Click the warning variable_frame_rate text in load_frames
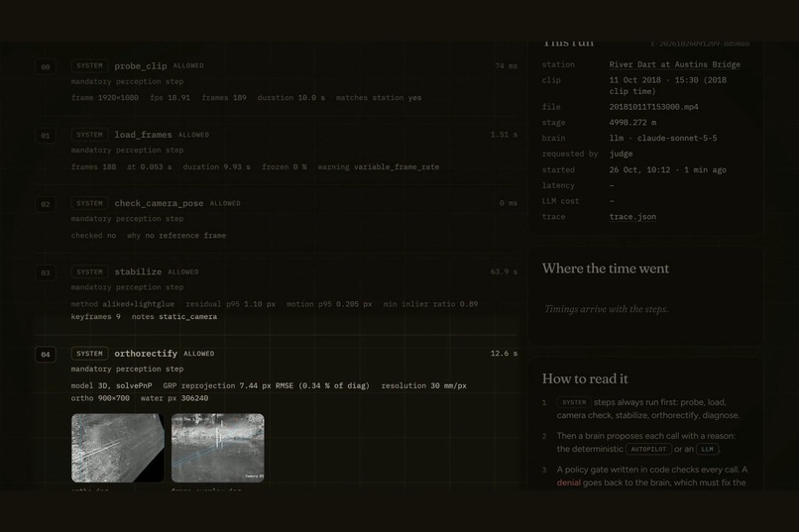799x532 pixels. pos(378,167)
